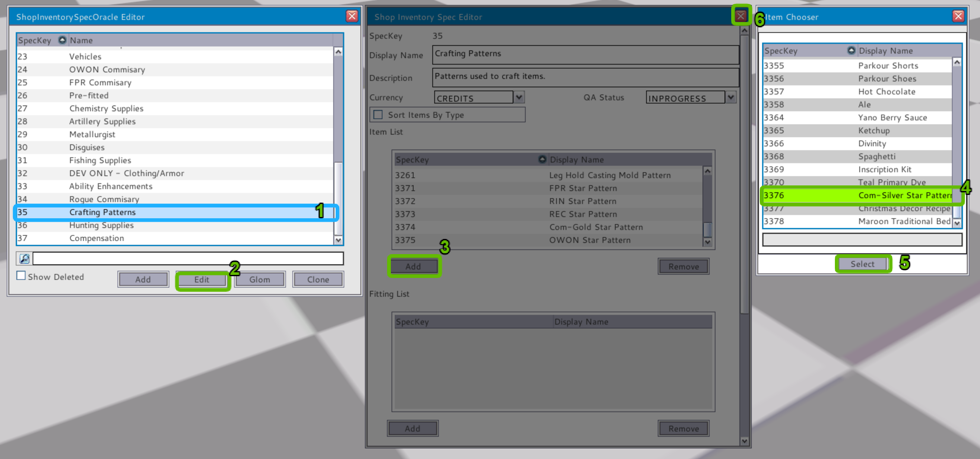Clone the selected shop inventory spec
This screenshot has height=459, width=980.
[318, 279]
